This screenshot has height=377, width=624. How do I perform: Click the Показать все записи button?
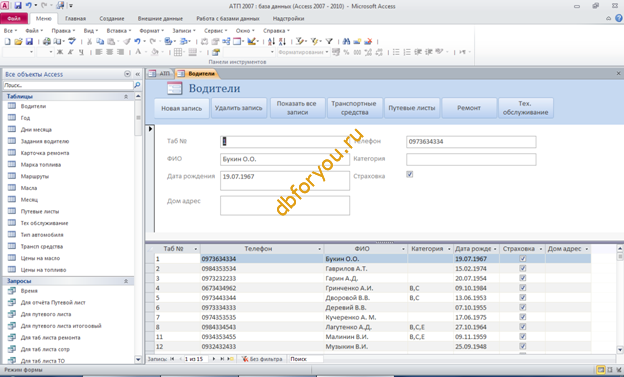(297, 108)
